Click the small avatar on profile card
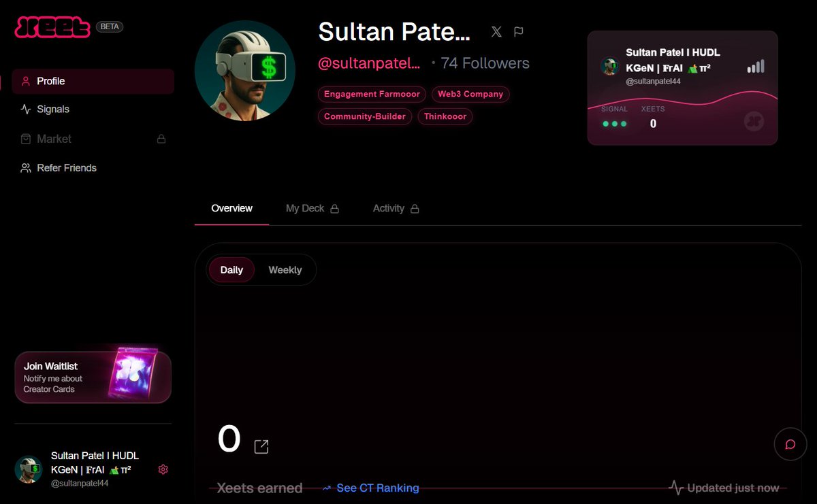The image size is (817, 504). point(609,66)
